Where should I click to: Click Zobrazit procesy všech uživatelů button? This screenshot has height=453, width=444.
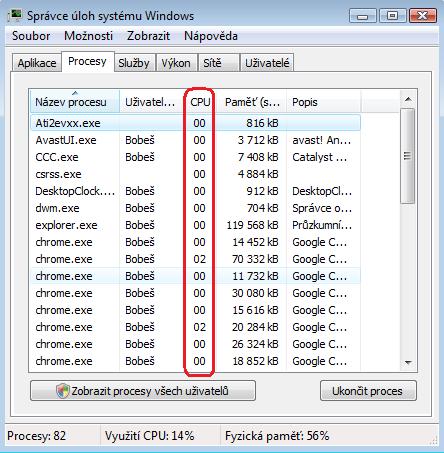click(143, 391)
